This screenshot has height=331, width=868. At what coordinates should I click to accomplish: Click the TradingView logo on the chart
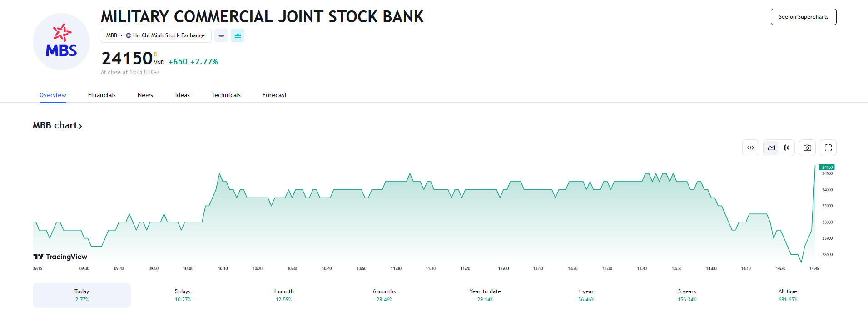pos(60,257)
